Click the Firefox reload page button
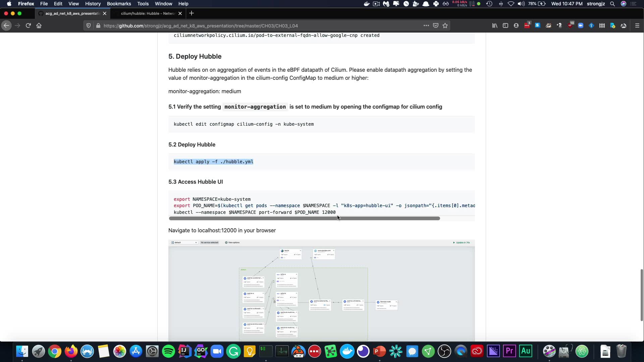Screen dimensions: 644x362 pyautogui.click(x=28, y=25)
